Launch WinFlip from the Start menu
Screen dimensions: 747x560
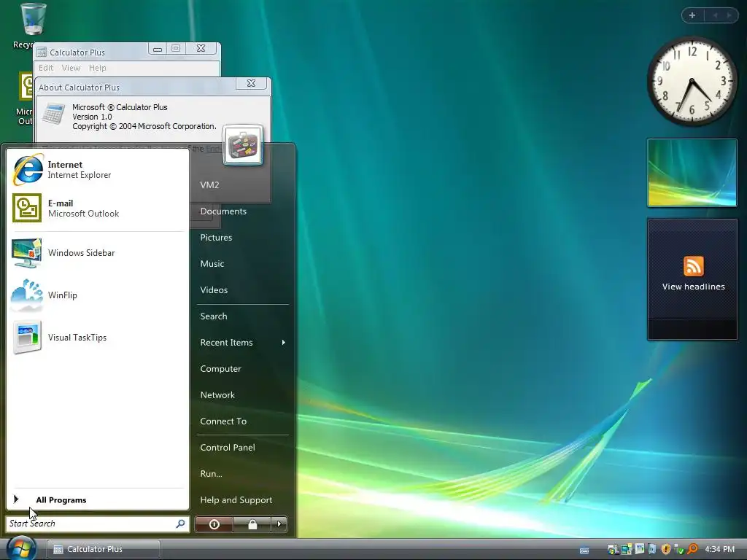click(x=98, y=295)
